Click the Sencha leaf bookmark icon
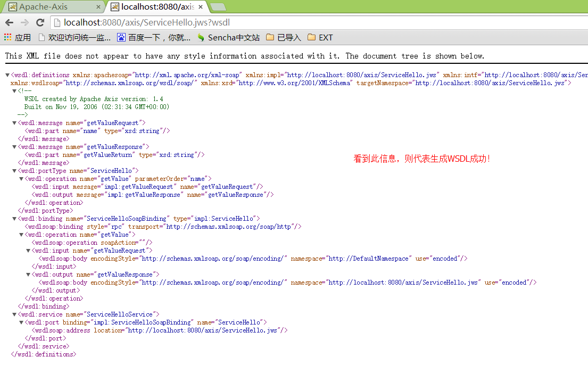The height and width of the screenshot is (374, 588). [201, 37]
